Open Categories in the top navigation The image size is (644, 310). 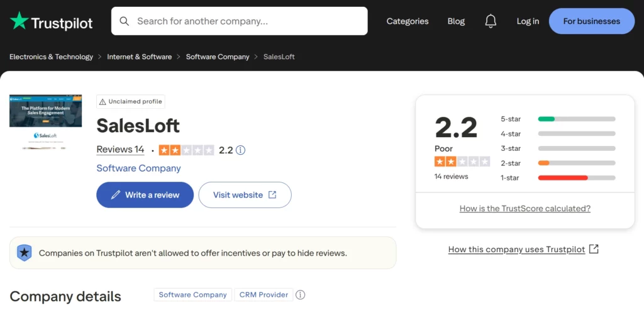click(408, 21)
